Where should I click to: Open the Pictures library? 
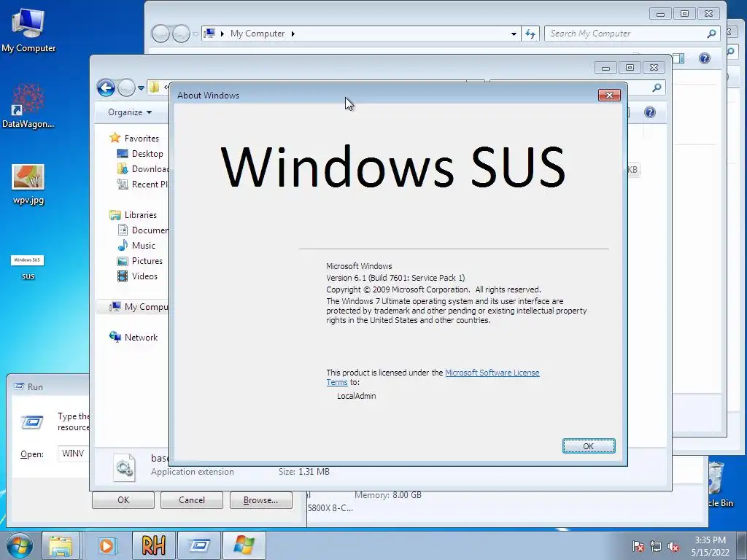[x=140, y=261]
